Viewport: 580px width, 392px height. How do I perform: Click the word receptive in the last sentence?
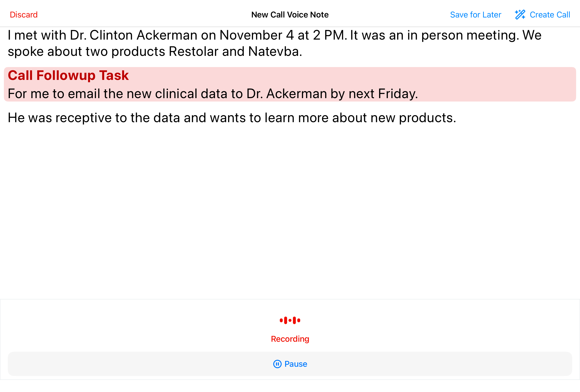[83, 118]
